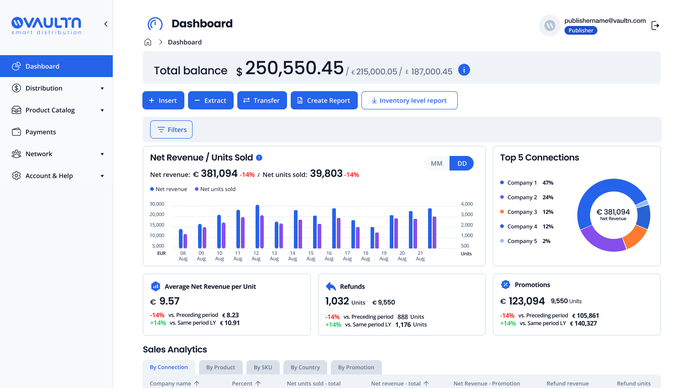This screenshot has height=388, width=690.
Task: Click Company 2 legend entry
Action: click(x=526, y=197)
